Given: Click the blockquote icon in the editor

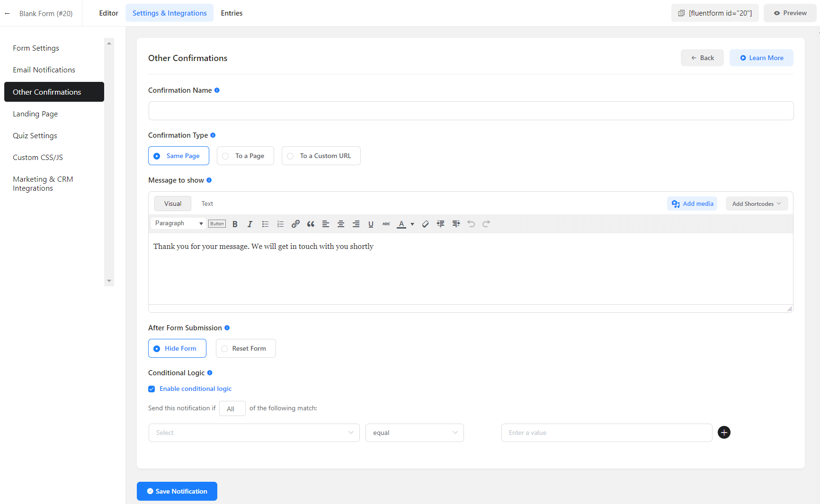Looking at the screenshot, I should pyautogui.click(x=311, y=224).
